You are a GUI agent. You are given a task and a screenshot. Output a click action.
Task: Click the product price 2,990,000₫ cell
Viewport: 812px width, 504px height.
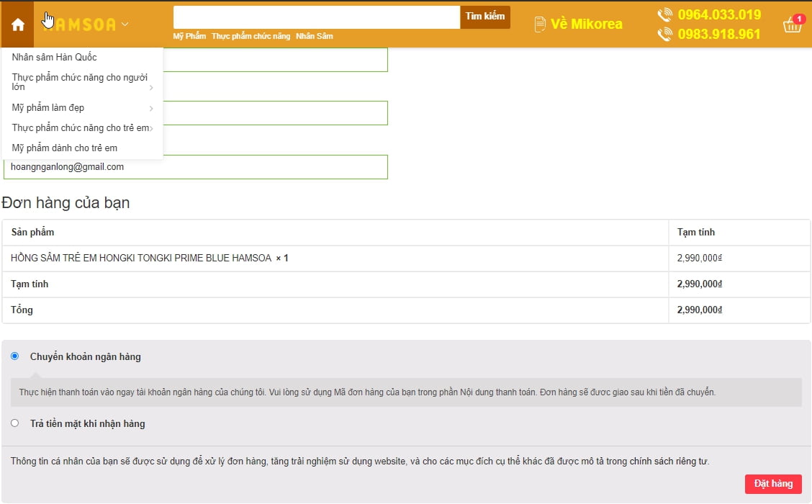pos(700,258)
